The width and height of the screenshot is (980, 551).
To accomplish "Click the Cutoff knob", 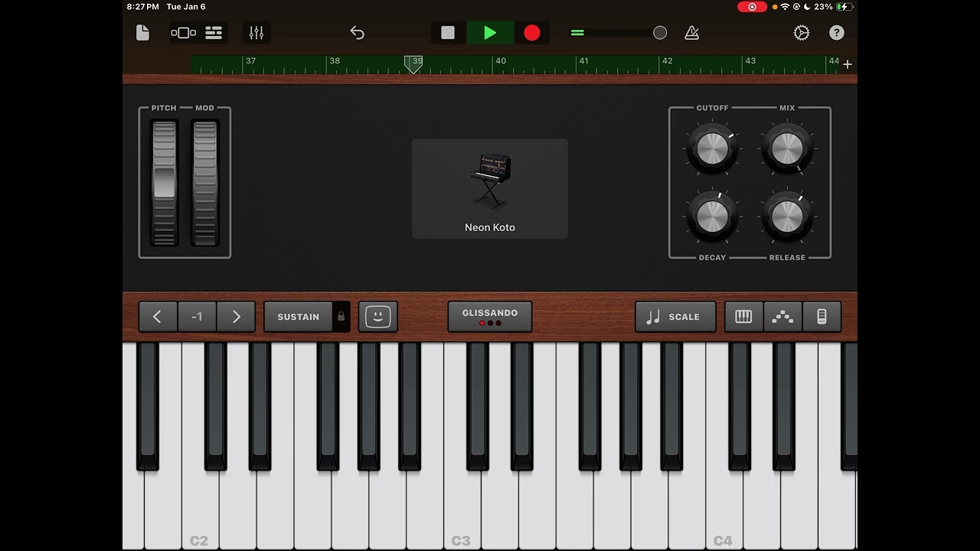I will pos(712,148).
